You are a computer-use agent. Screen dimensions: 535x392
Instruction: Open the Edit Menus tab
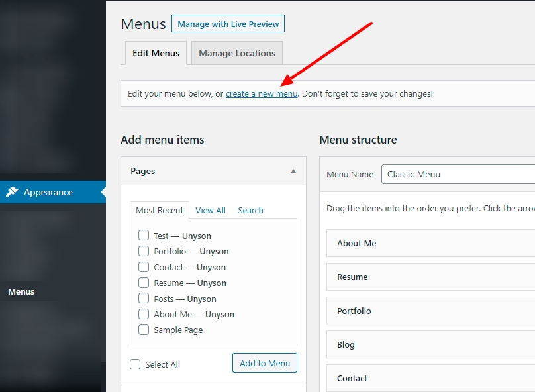point(156,53)
